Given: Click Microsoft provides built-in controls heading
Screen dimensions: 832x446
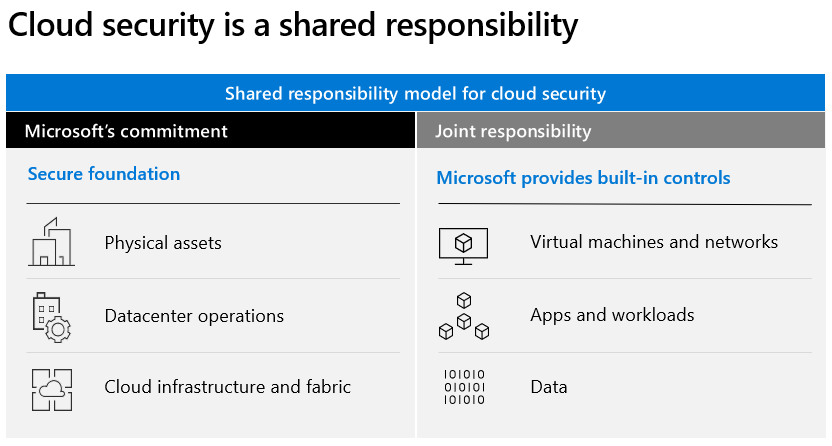Looking at the screenshot, I should pyautogui.click(x=583, y=178).
